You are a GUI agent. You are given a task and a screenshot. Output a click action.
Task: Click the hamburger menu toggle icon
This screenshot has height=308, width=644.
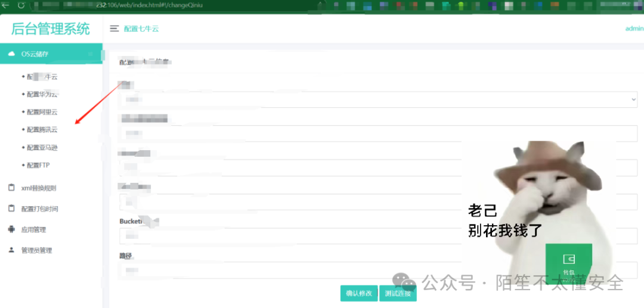click(x=114, y=29)
